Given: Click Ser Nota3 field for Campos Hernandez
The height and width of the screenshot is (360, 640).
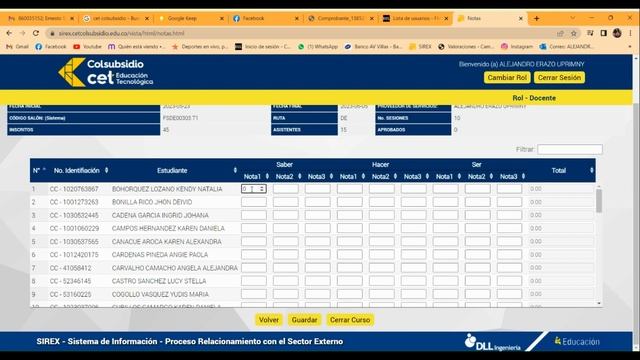Looking at the screenshot, I should click(509, 228).
